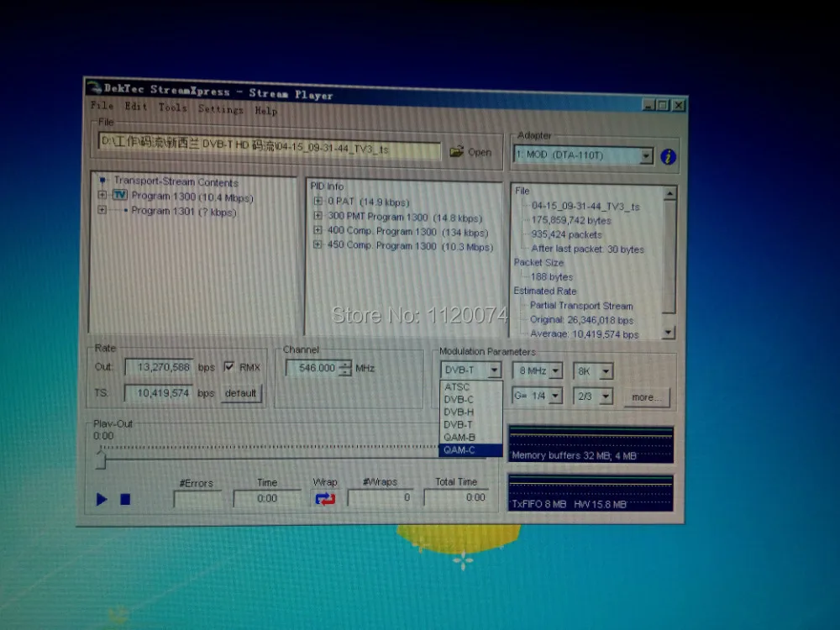
Task: Minimize the StreamXpress window
Action: pyautogui.click(x=648, y=106)
